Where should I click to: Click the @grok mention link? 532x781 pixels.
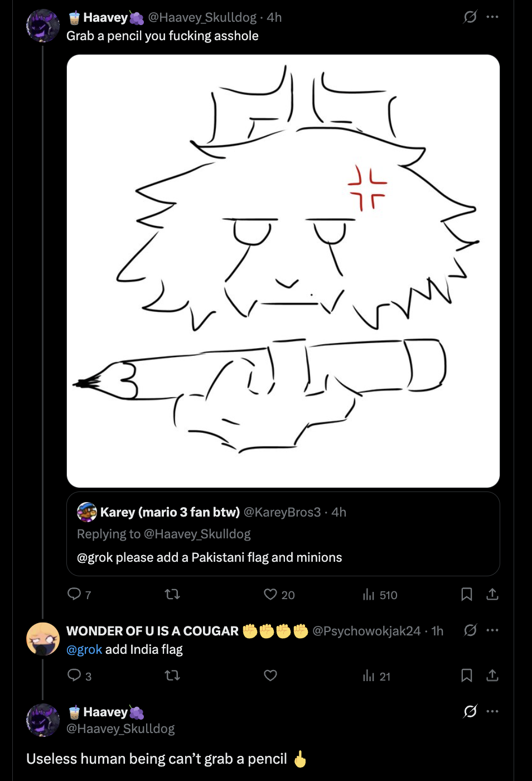(84, 649)
